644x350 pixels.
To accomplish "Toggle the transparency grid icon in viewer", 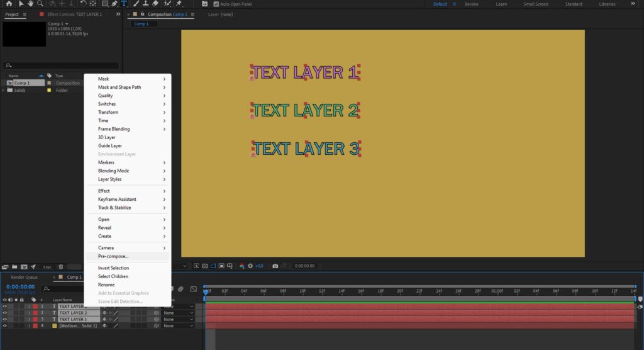I will (204, 266).
